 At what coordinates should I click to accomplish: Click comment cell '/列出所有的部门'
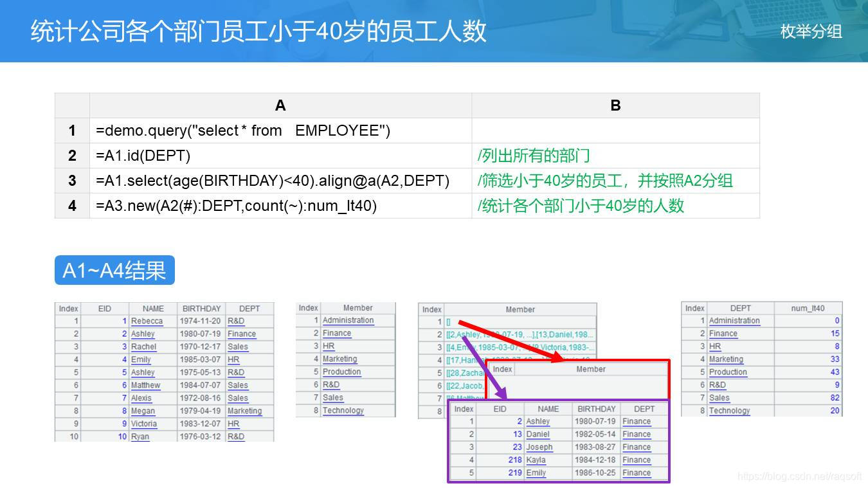(615, 156)
